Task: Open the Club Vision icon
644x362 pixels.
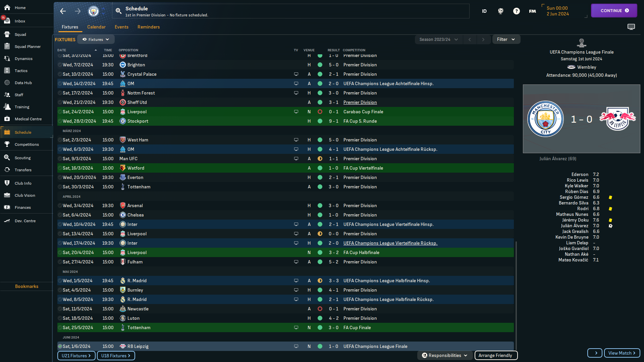Action: tap(7, 195)
